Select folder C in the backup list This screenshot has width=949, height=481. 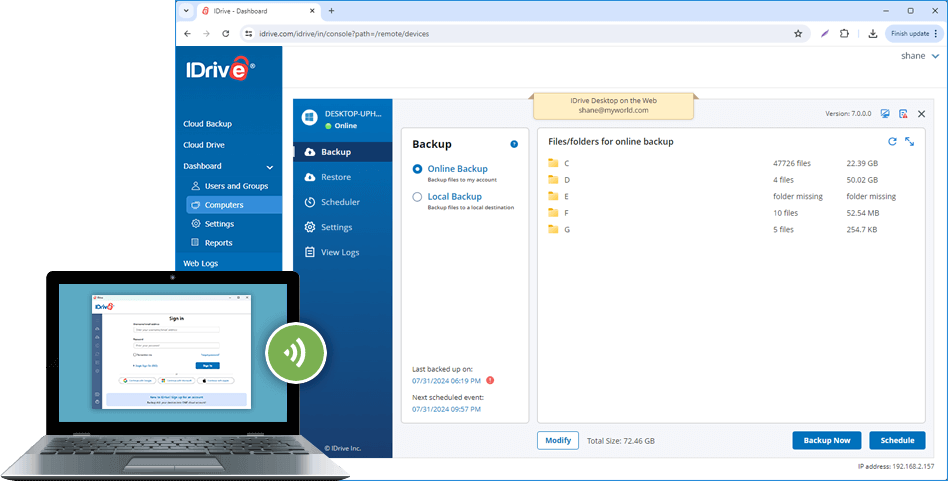point(566,163)
